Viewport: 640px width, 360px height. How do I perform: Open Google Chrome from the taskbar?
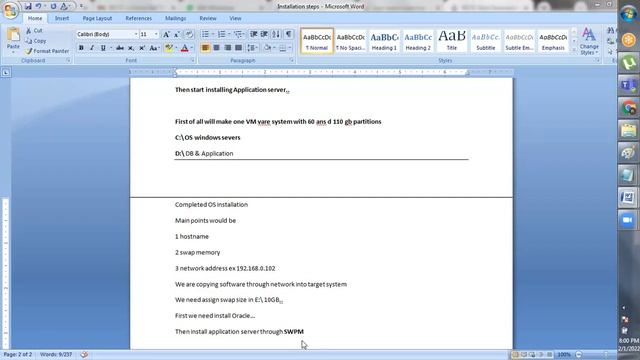[628, 108]
